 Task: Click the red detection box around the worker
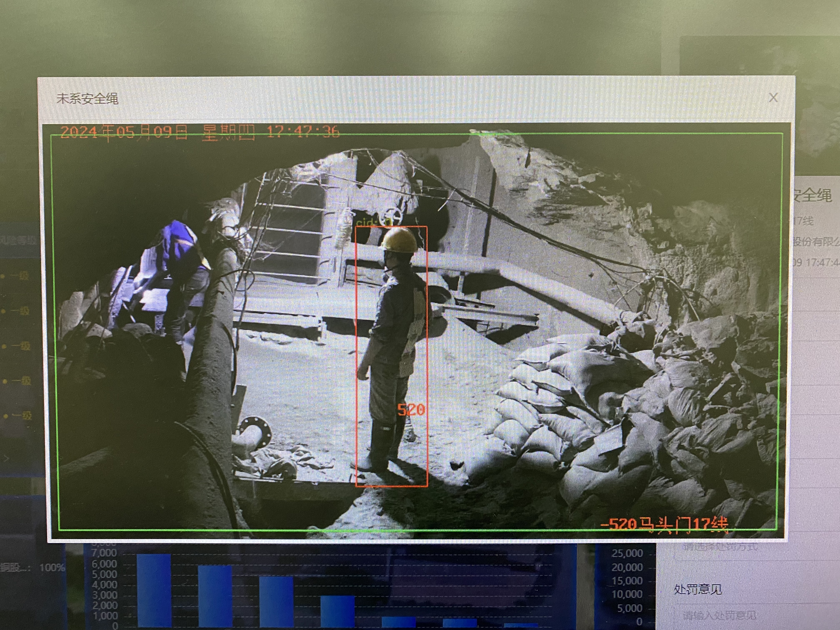click(391, 356)
